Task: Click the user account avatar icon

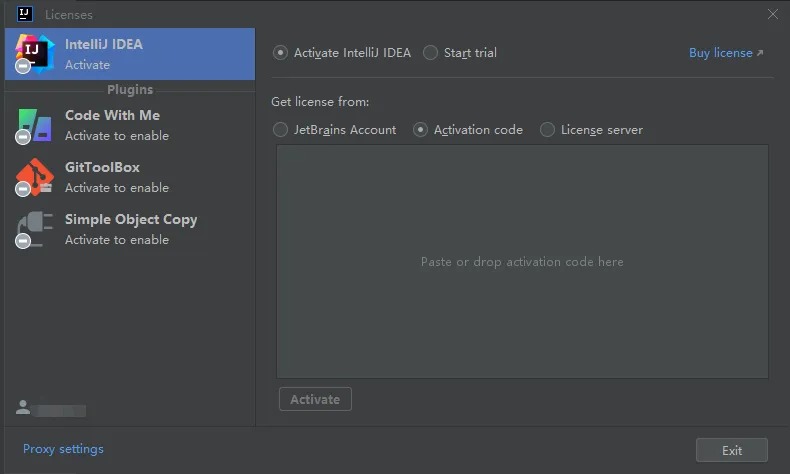Action: [23, 408]
